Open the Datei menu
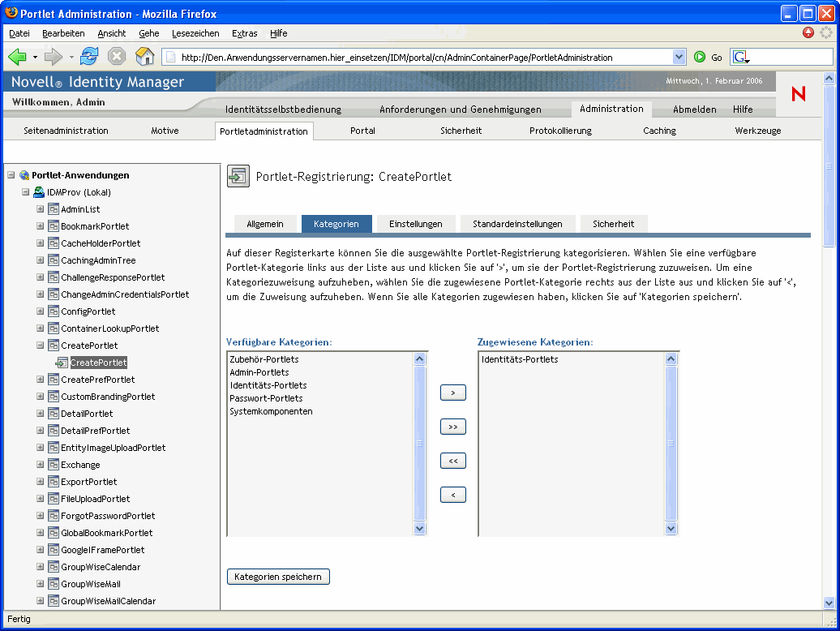Image resolution: width=840 pixels, height=631 pixels. (x=19, y=33)
